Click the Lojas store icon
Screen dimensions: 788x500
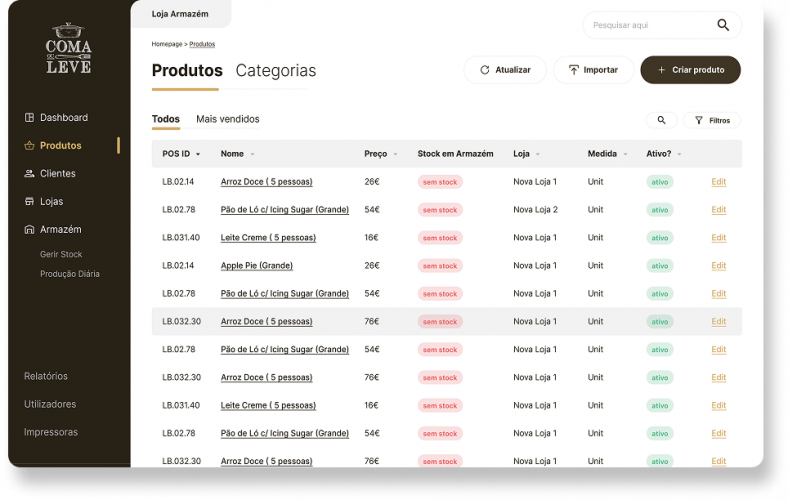click(30, 202)
